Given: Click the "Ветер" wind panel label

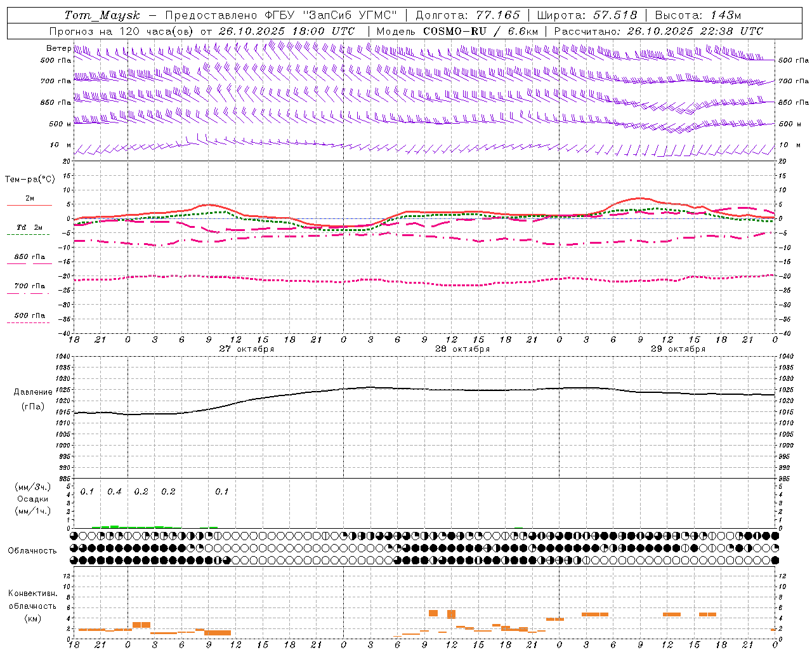Looking at the screenshot, I should [58, 48].
